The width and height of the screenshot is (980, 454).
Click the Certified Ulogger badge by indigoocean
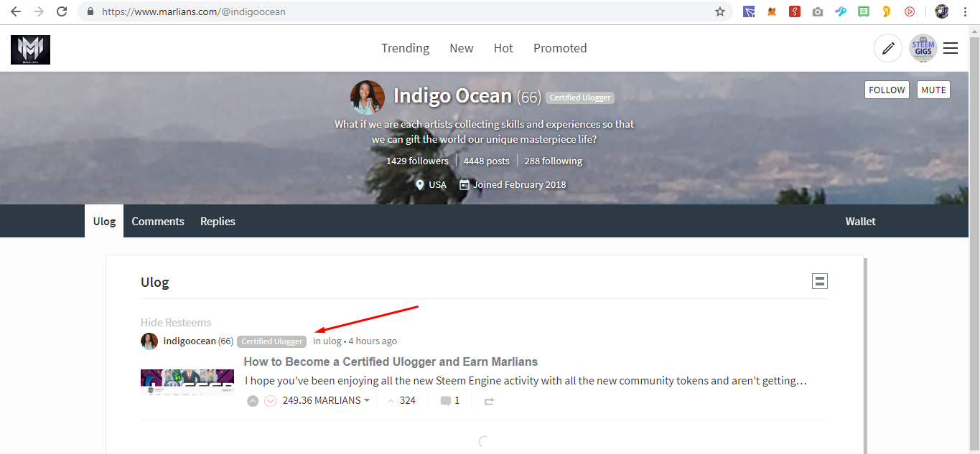272,341
